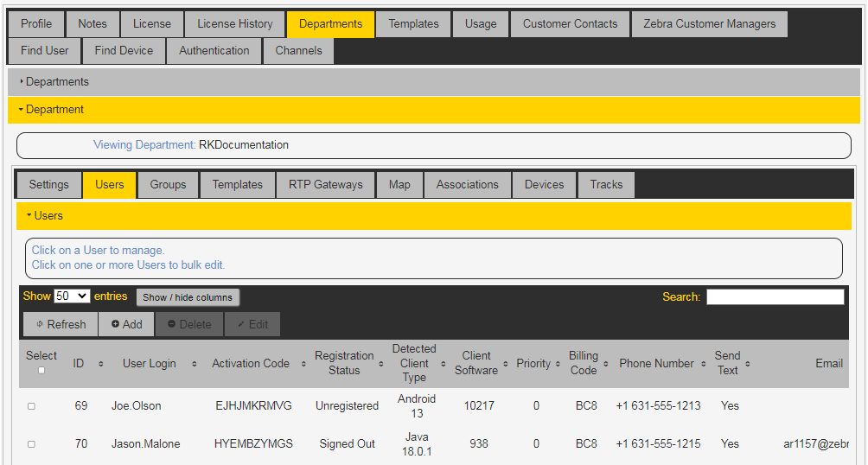Switch to the Usage tab
This screenshot has width=868, height=465.
tap(481, 24)
